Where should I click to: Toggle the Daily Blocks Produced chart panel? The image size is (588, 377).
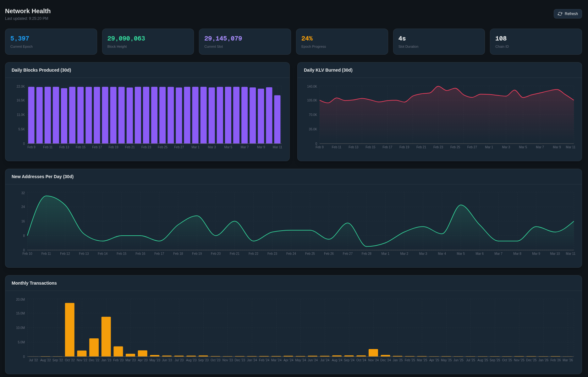tap(41, 70)
